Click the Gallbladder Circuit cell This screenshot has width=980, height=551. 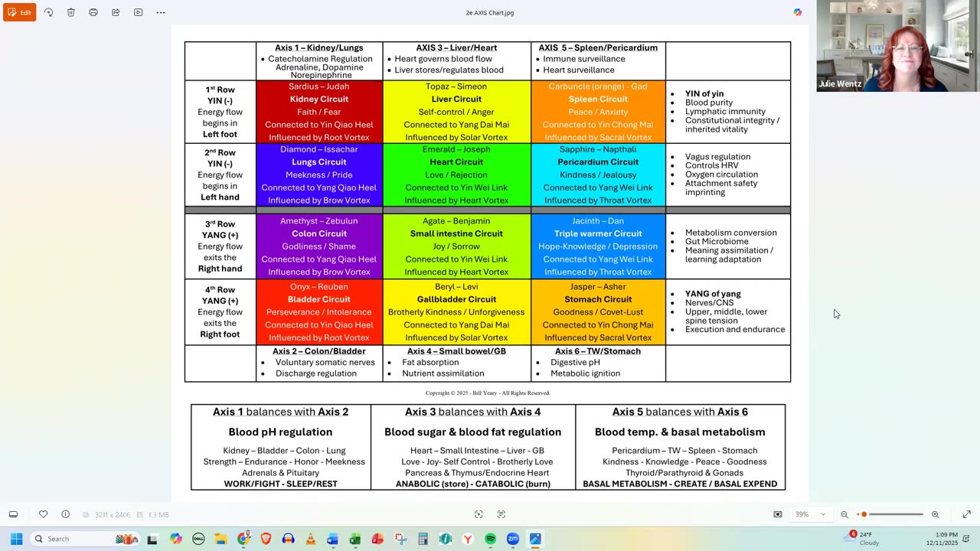point(456,312)
